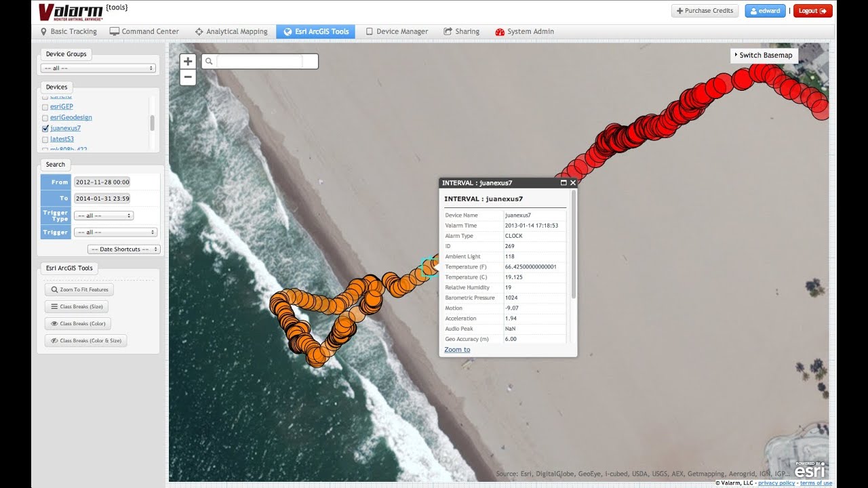Click the Purchase Credits button
Screen dimensions: 868x488
click(x=705, y=11)
